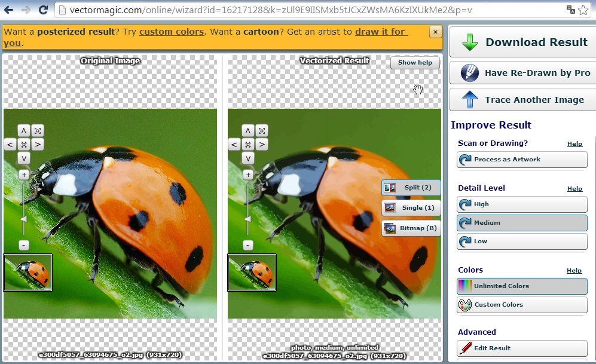Open the translate icon in address bar
The width and height of the screenshot is (596, 364).
pyautogui.click(x=570, y=10)
